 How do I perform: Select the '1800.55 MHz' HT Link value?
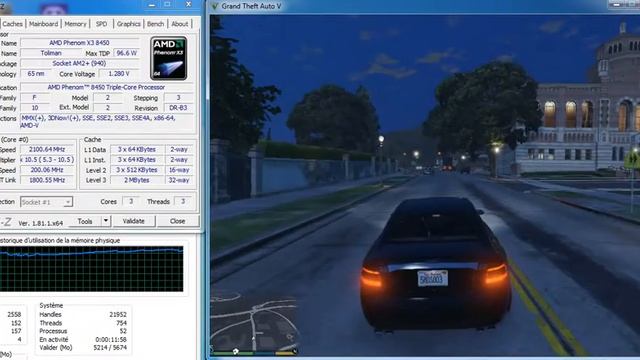tap(47, 180)
